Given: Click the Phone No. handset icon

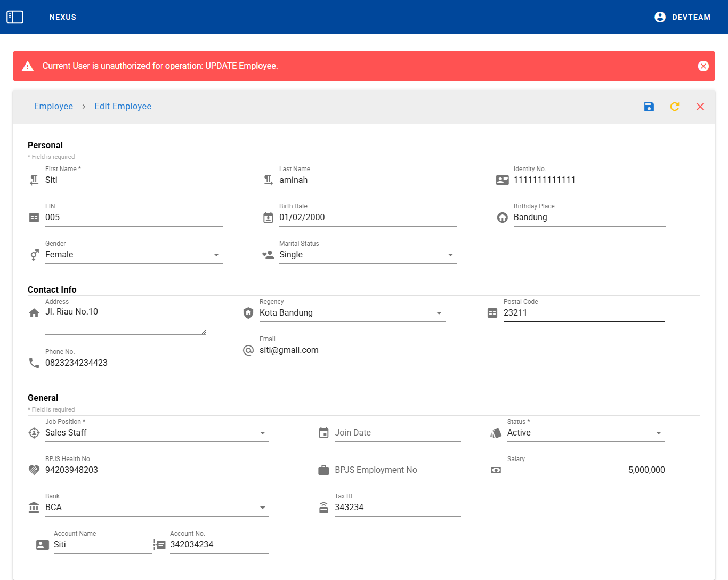Looking at the screenshot, I should pos(34,363).
